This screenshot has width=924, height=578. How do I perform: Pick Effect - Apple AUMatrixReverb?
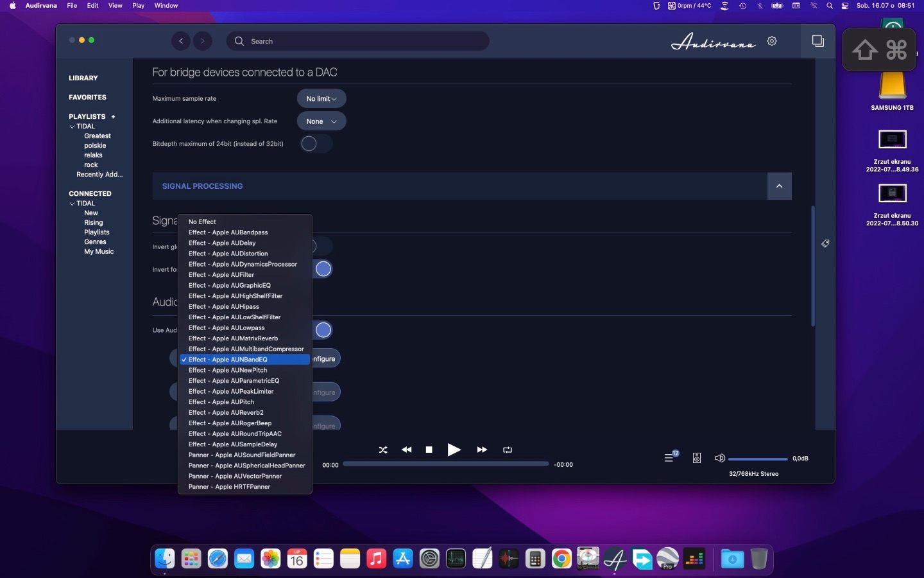point(245,338)
